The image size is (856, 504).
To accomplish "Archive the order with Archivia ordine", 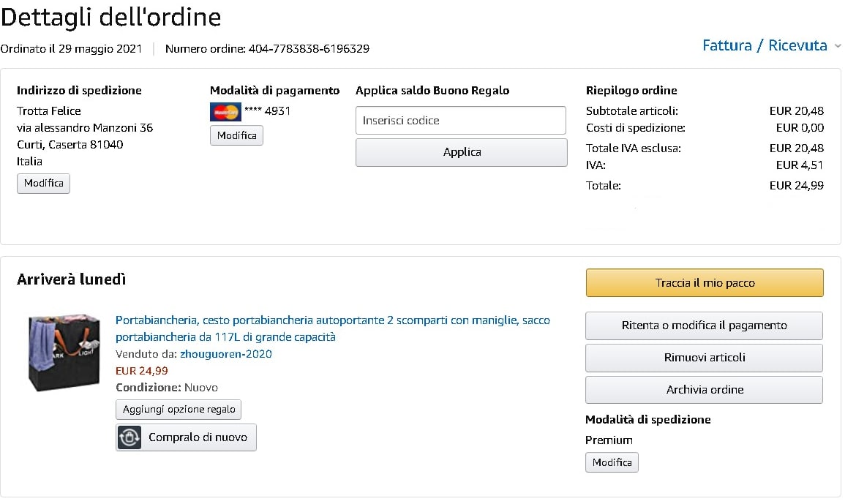I will [704, 390].
